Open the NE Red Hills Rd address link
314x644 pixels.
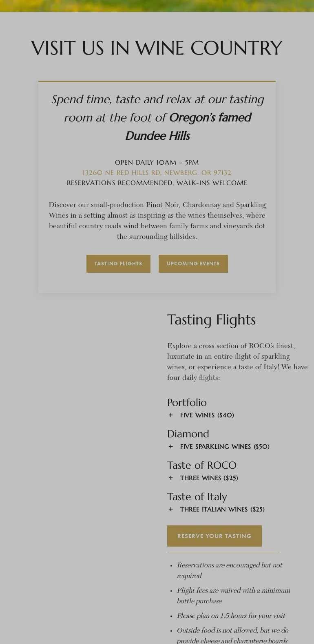tap(157, 172)
